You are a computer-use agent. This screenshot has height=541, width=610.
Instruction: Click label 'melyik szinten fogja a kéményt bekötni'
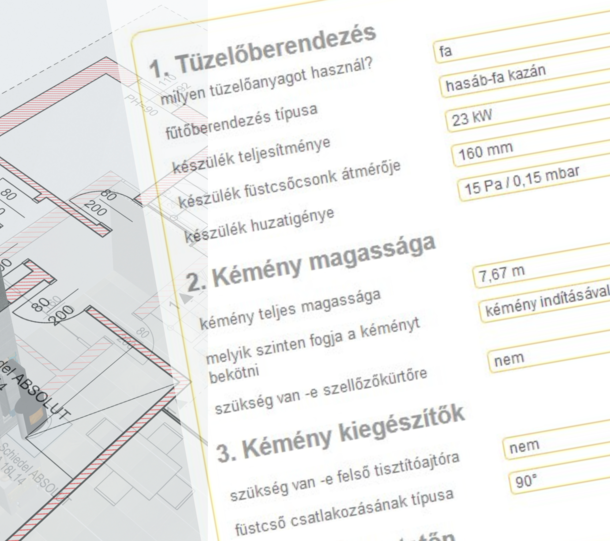point(313,351)
